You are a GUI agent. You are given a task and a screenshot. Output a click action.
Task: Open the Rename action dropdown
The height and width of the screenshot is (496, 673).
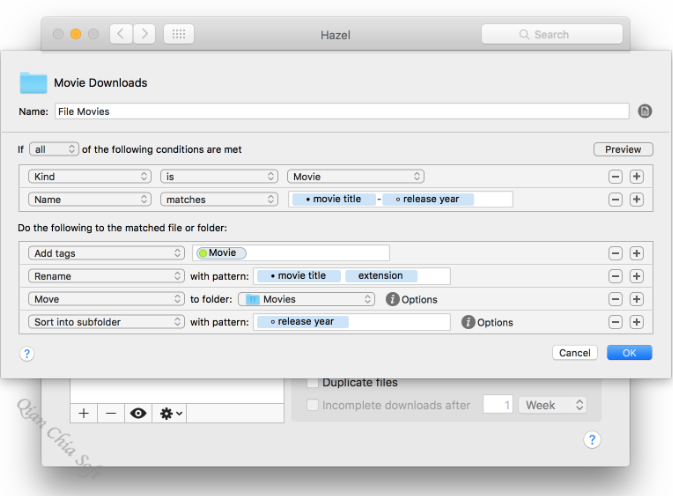[106, 276]
